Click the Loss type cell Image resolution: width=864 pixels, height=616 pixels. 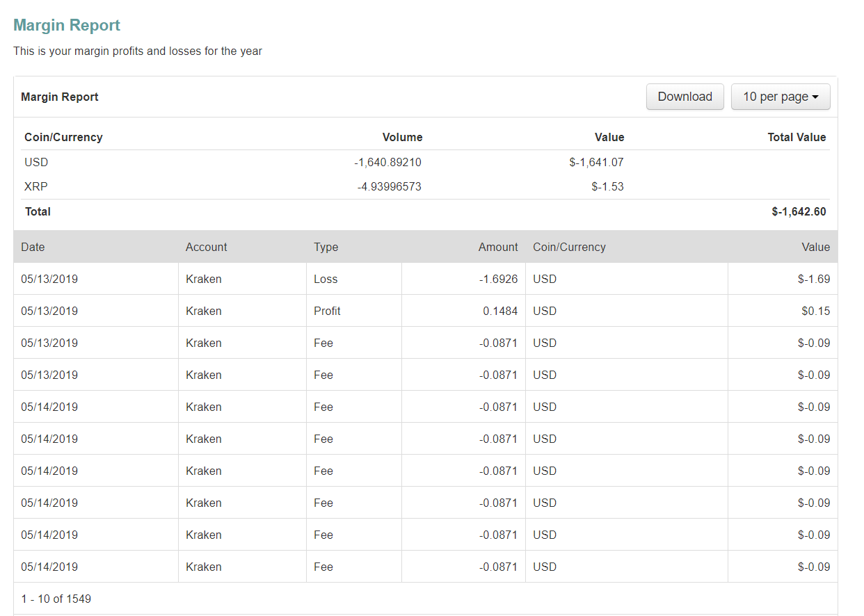pos(326,279)
